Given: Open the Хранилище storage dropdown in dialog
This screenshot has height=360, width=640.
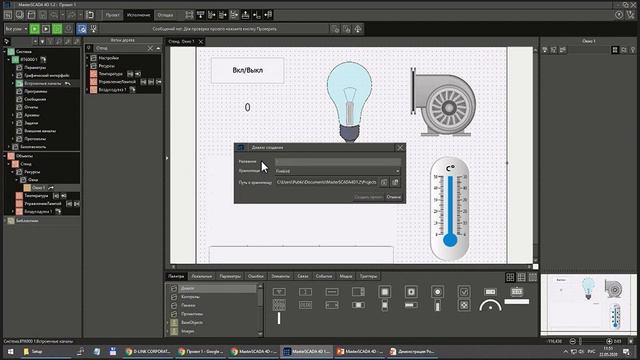Looking at the screenshot, I should tap(338, 171).
